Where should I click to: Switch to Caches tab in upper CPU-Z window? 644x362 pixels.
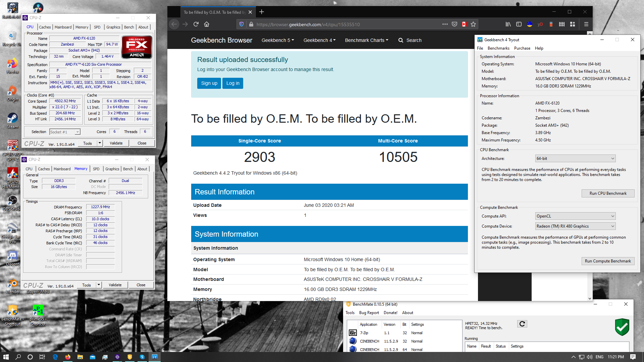(x=45, y=27)
